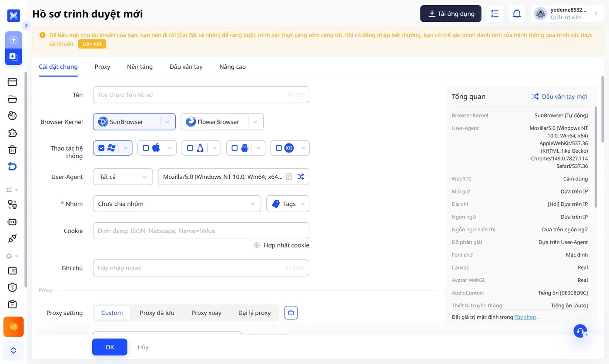Randomize the User-Agent with shuffle icon

(301, 177)
